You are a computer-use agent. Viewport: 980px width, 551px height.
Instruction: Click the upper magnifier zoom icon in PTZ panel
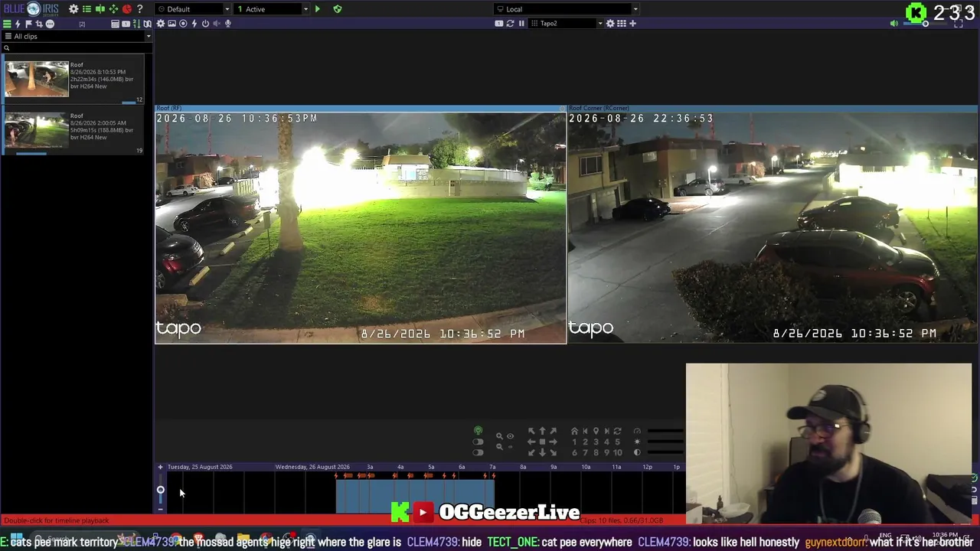499,436
